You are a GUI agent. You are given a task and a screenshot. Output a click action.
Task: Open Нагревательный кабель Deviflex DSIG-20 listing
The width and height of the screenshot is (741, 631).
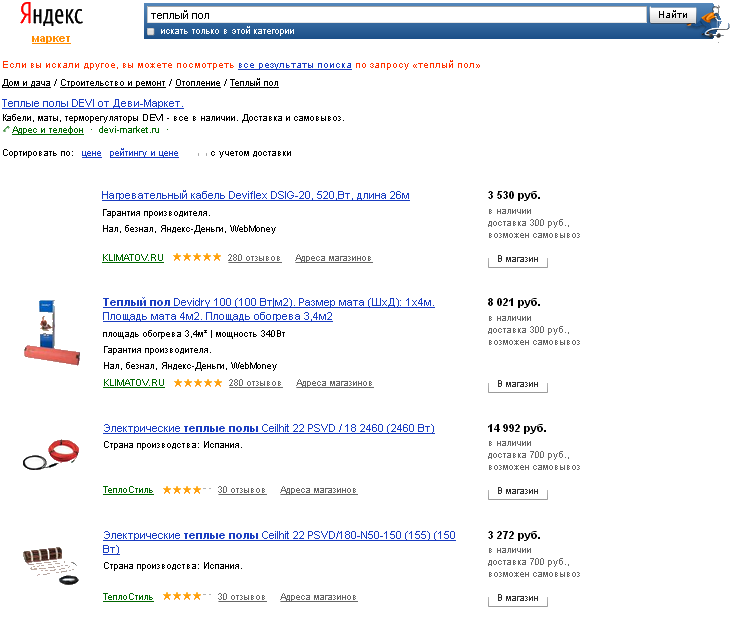(255, 195)
